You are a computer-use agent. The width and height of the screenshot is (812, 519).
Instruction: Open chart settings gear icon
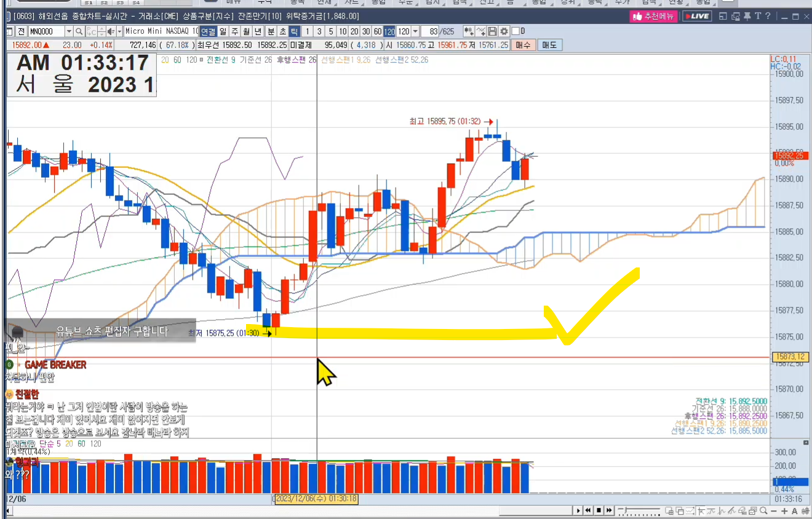tap(504, 31)
